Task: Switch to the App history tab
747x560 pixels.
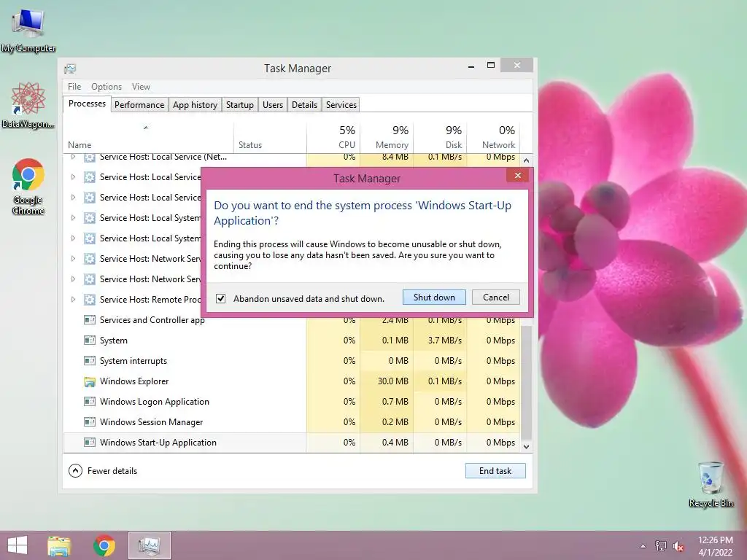Action: [x=195, y=105]
